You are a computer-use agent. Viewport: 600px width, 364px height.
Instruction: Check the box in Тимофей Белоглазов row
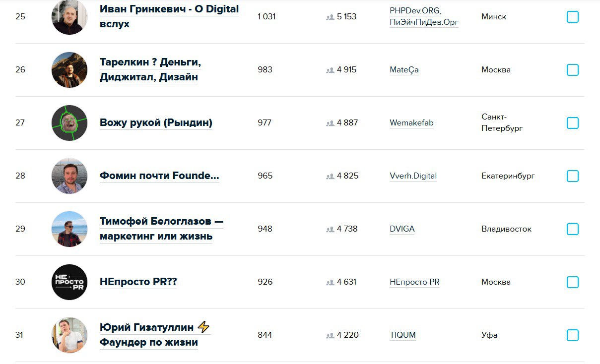pos(573,229)
